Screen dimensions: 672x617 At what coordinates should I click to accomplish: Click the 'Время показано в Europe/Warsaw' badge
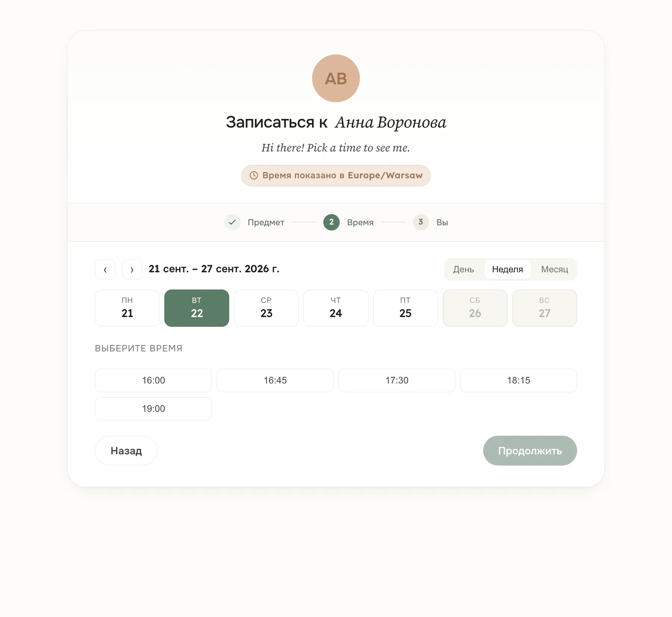point(336,176)
